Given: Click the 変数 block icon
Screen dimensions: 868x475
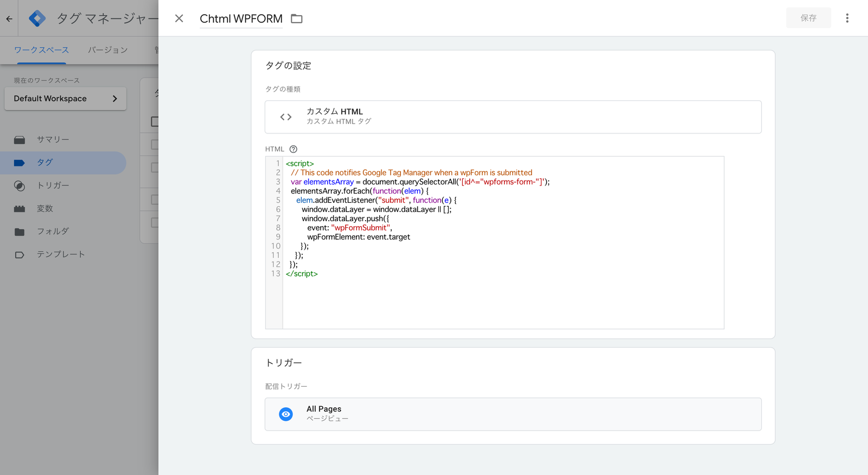Looking at the screenshot, I should click(x=20, y=209).
